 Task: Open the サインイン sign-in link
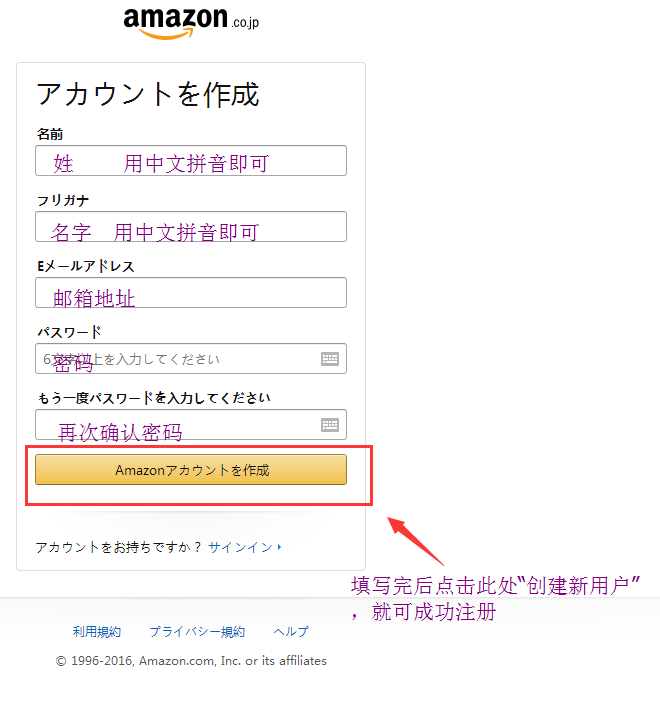pos(240,547)
